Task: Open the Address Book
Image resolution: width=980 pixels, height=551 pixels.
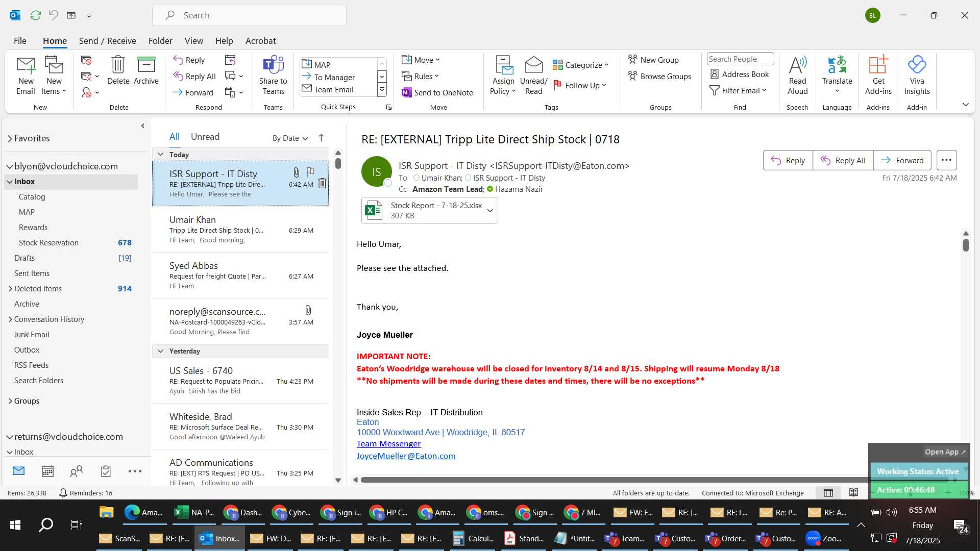Action: (740, 74)
